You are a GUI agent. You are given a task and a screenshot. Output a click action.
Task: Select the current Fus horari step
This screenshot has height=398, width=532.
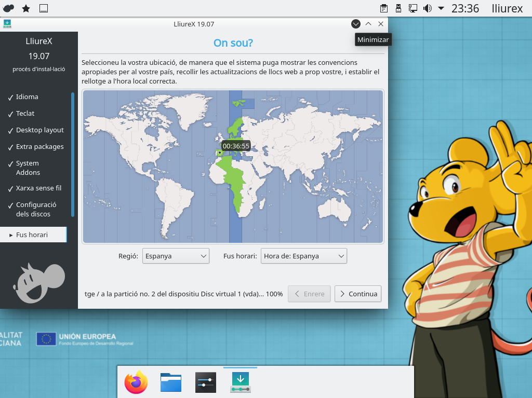[33, 235]
